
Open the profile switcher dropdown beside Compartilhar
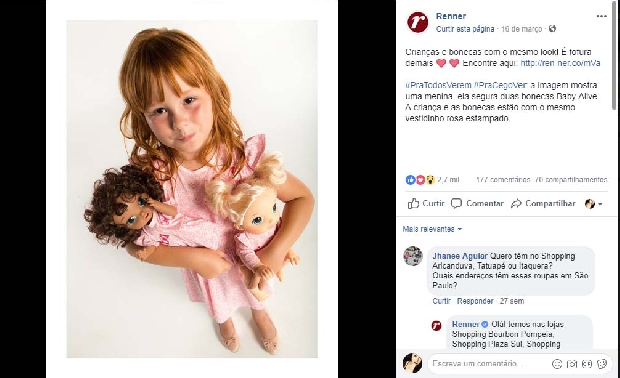pos(594,204)
